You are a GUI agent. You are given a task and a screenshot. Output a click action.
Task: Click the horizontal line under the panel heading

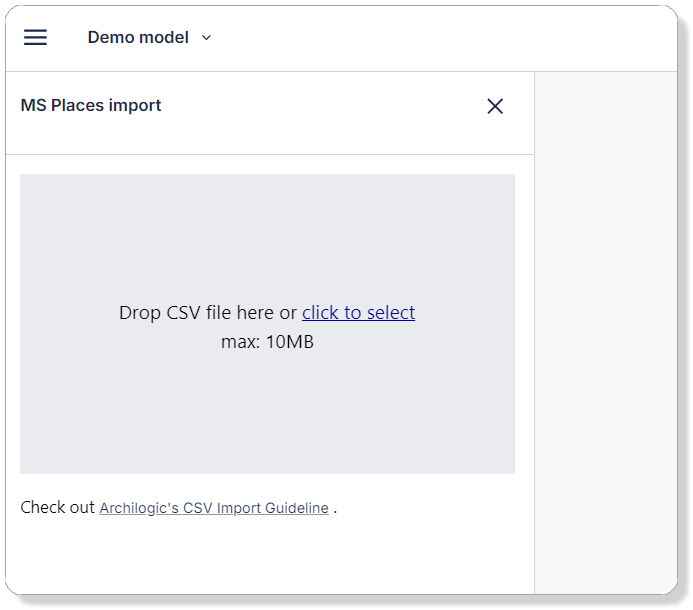(267, 154)
